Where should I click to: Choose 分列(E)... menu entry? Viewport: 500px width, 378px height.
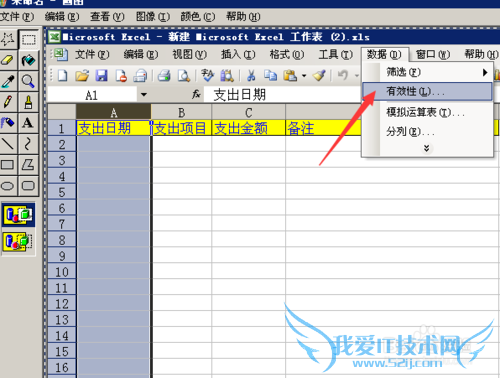pyautogui.click(x=427, y=132)
